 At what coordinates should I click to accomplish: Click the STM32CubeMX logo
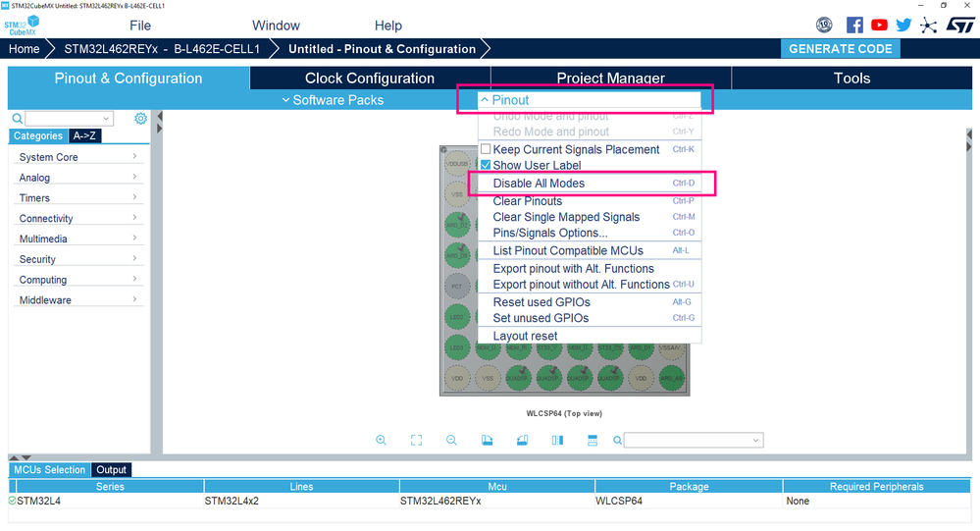click(x=22, y=26)
